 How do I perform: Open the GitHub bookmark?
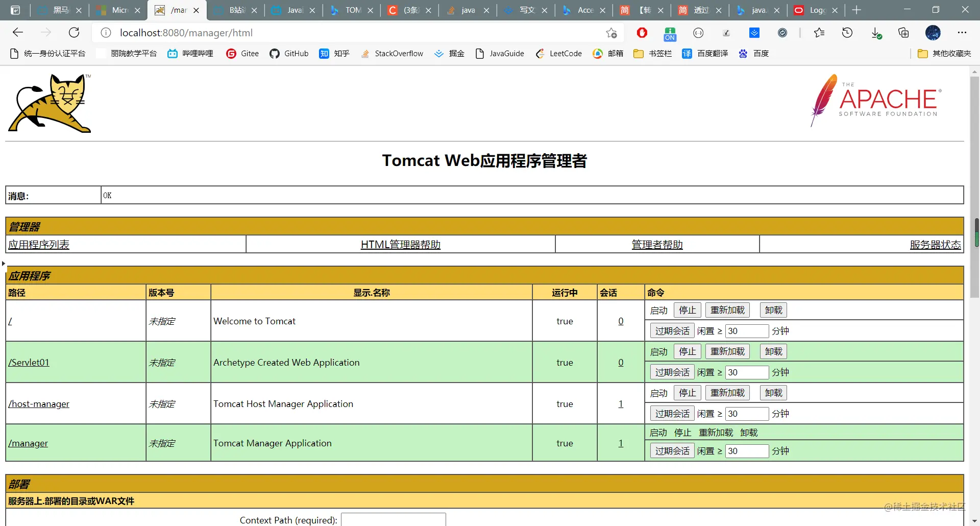[x=289, y=53]
